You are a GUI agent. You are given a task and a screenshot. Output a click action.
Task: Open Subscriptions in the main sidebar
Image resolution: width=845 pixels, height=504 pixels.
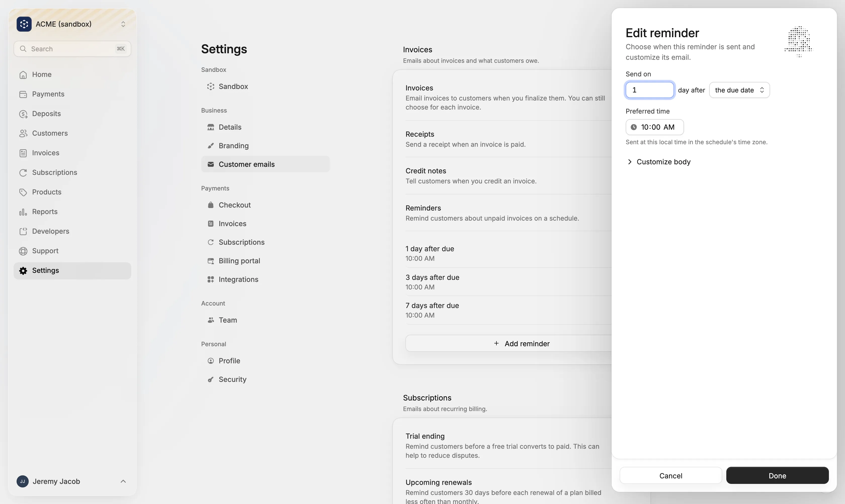point(72,173)
